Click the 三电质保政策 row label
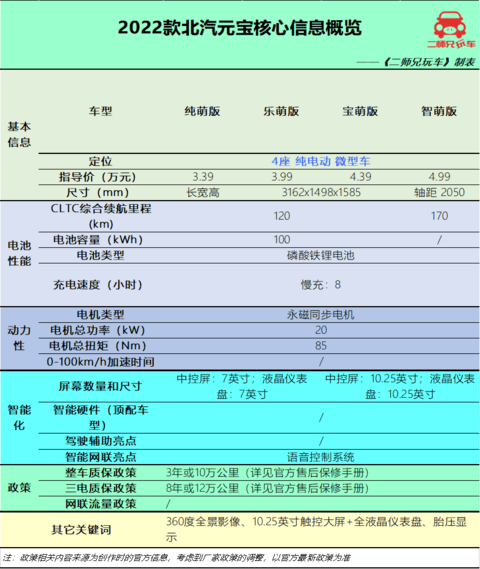 click(100, 488)
